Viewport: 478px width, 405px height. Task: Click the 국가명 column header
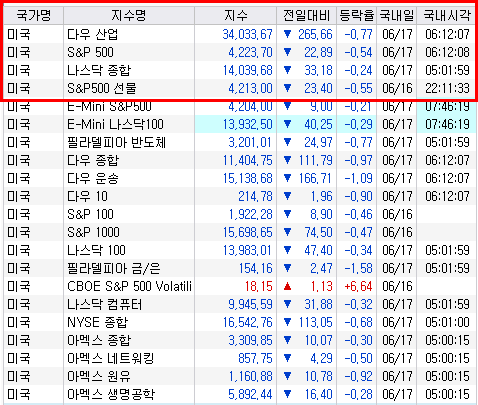34,15
